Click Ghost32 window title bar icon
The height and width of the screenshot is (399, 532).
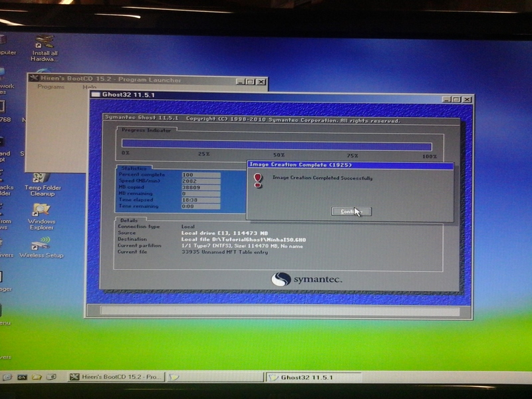[96, 94]
